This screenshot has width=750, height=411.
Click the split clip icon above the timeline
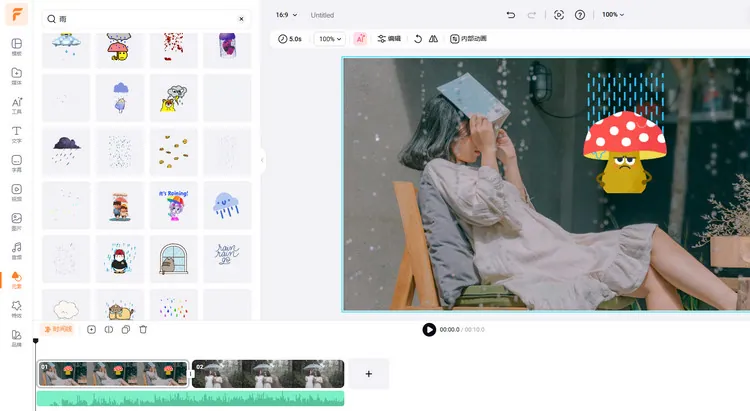point(109,329)
